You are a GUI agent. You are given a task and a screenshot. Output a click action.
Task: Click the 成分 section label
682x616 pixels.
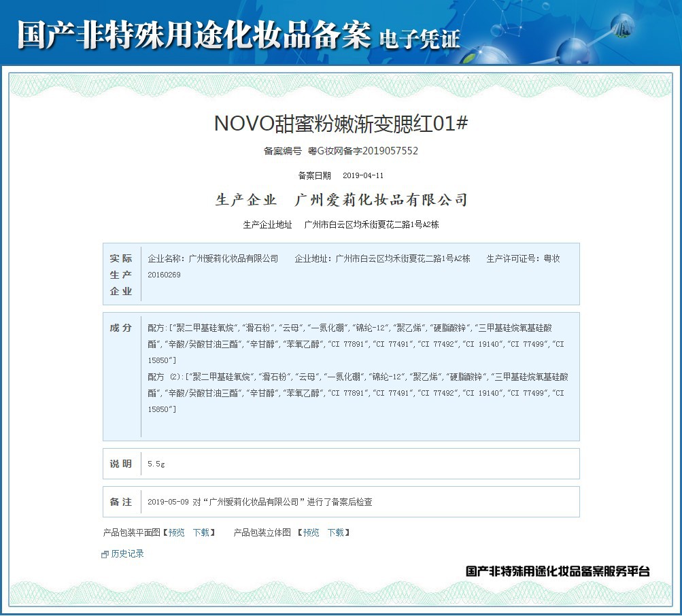121,328
